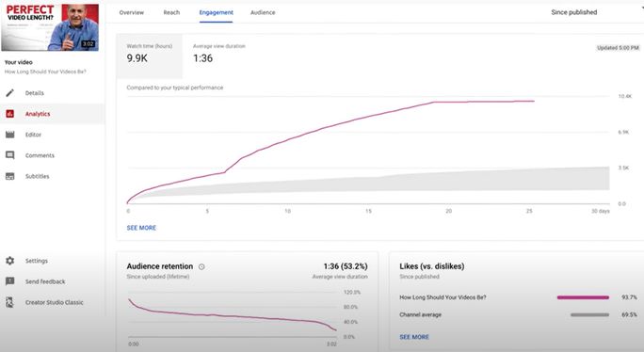Screen dimensions: 644x352
Task: Expand the Since published date range dropdown
Action: (595, 12)
